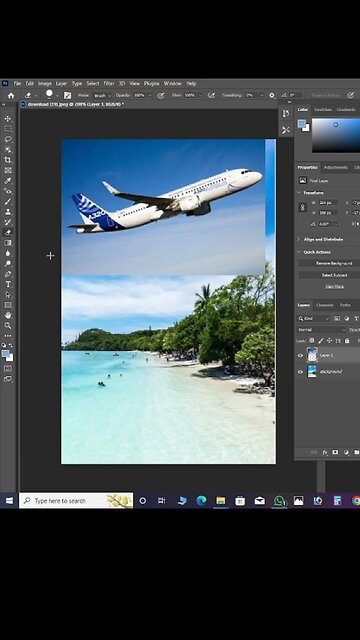Create new adjustment layer icon
The width and height of the screenshot is (360, 640).
click(346, 452)
